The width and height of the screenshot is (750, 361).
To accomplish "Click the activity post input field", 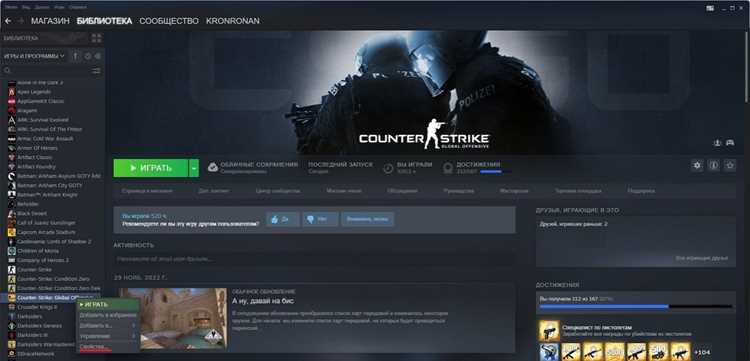I will [x=314, y=259].
